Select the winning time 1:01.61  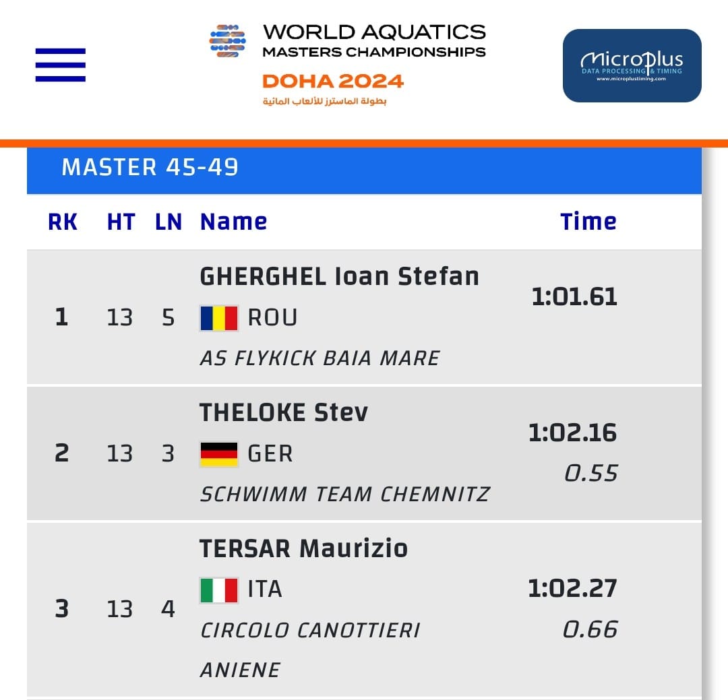(574, 296)
